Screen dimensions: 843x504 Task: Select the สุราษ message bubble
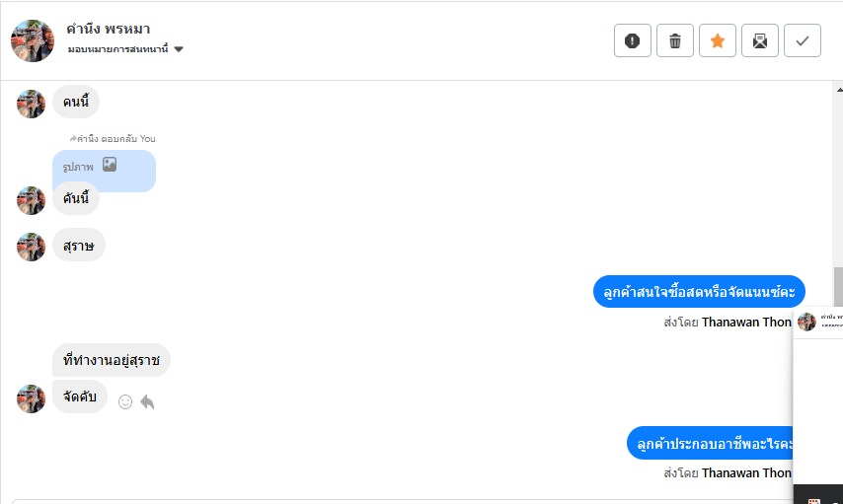pyautogui.click(x=79, y=246)
